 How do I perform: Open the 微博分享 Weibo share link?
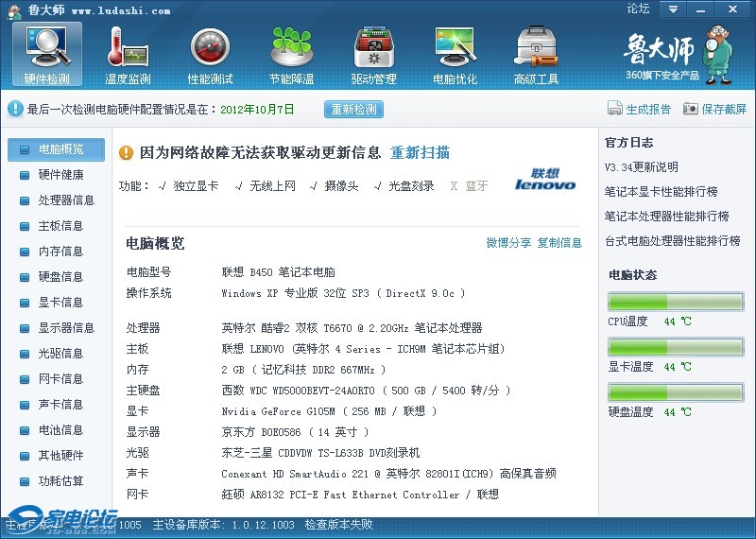[x=508, y=243]
